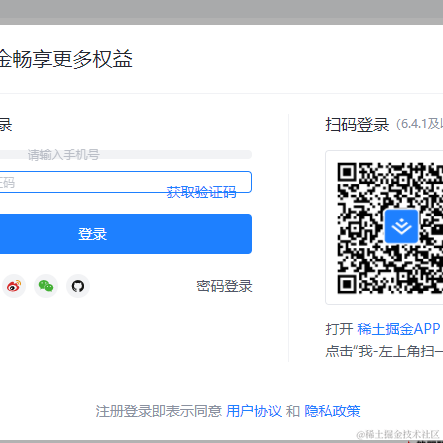Focus the verification code input field
Viewport: 443px width, 443px height.
point(126,182)
